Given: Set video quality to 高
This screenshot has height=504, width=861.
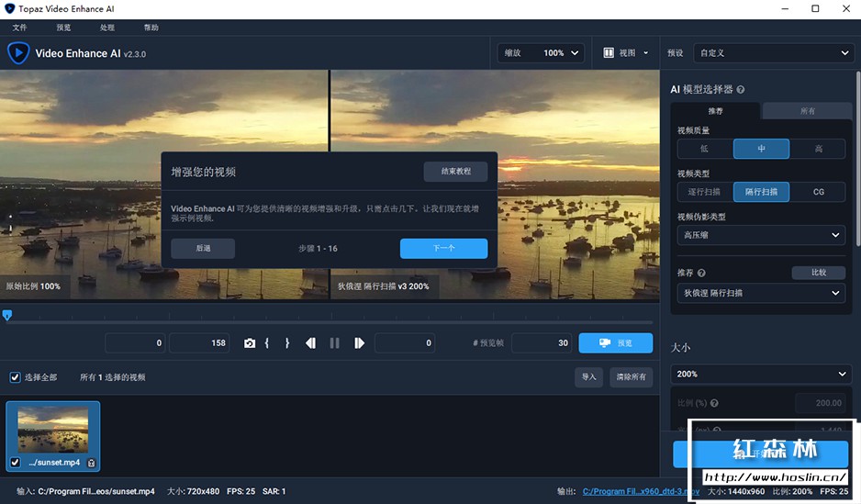Looking at the screenshot, I should [818, 149].
